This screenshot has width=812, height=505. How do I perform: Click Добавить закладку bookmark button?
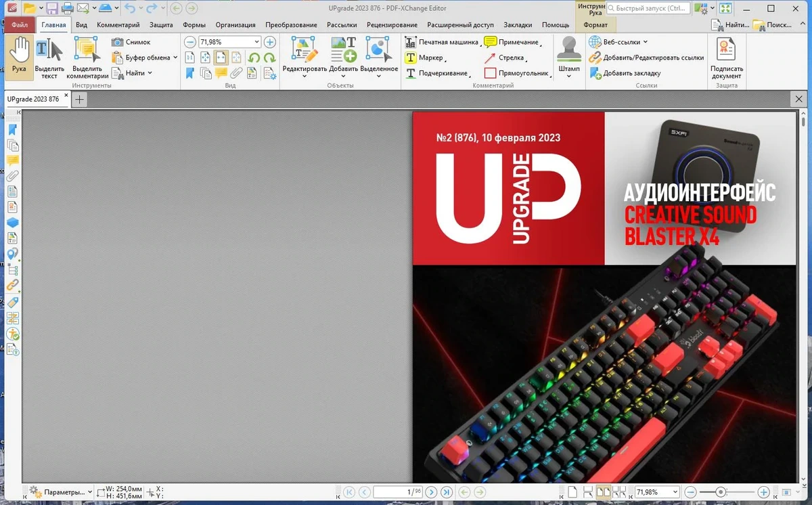(x=625, y=73)
